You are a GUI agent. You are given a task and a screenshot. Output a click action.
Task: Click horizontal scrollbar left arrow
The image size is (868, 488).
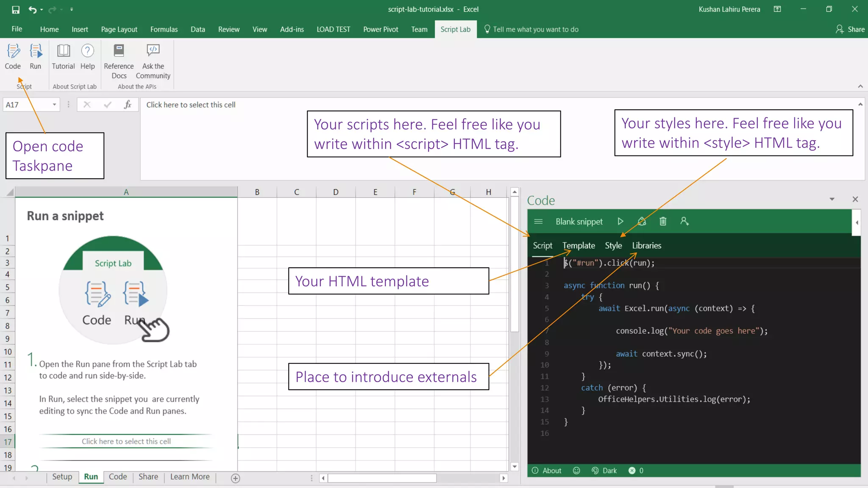(323, 478)
